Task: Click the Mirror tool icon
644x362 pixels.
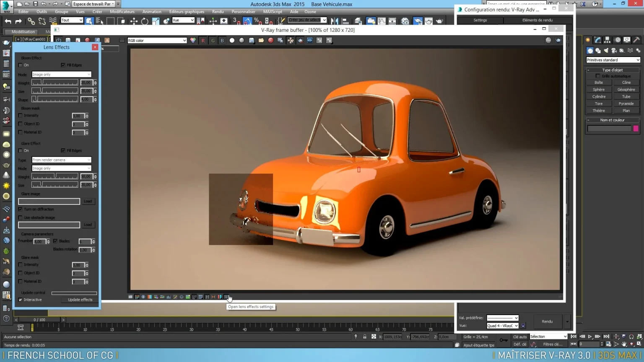Action: tap(335, 21)
